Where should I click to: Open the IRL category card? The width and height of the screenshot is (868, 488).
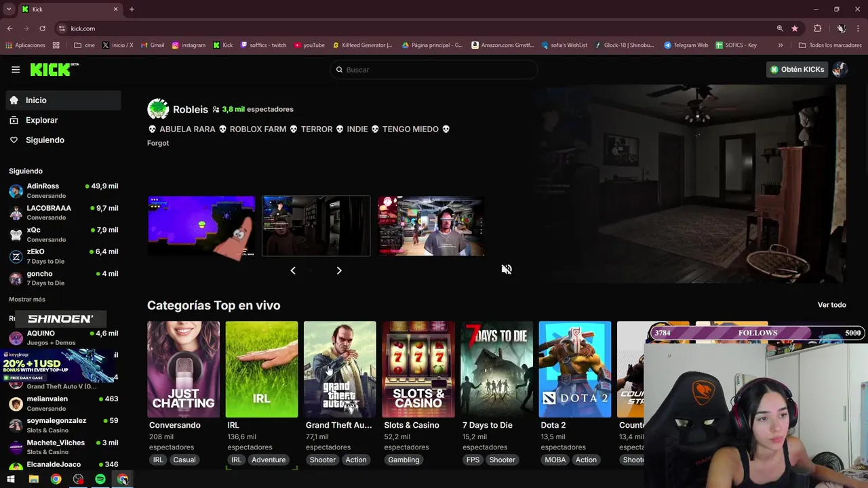coord(261,369)
